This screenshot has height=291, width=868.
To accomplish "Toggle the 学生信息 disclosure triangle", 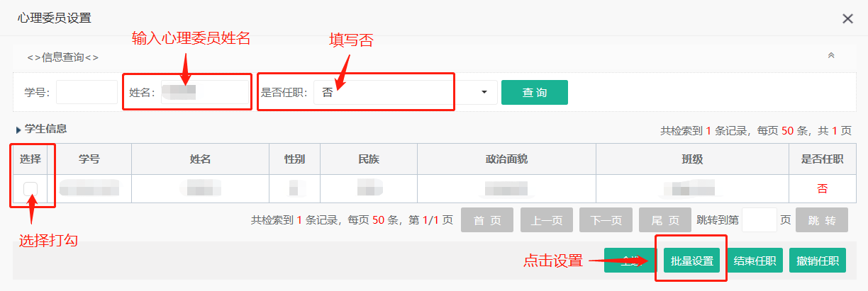I will click(x=18, y=130).
